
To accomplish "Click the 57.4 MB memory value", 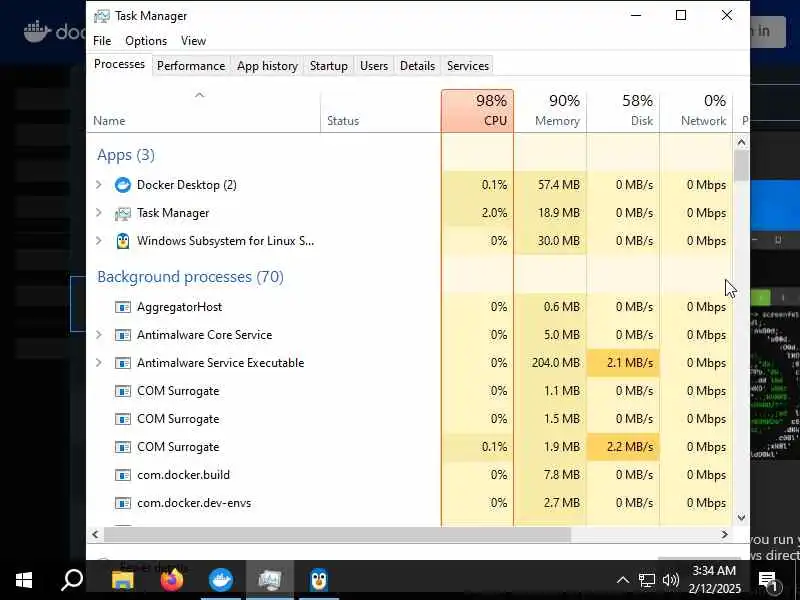I will click(559, 185).
